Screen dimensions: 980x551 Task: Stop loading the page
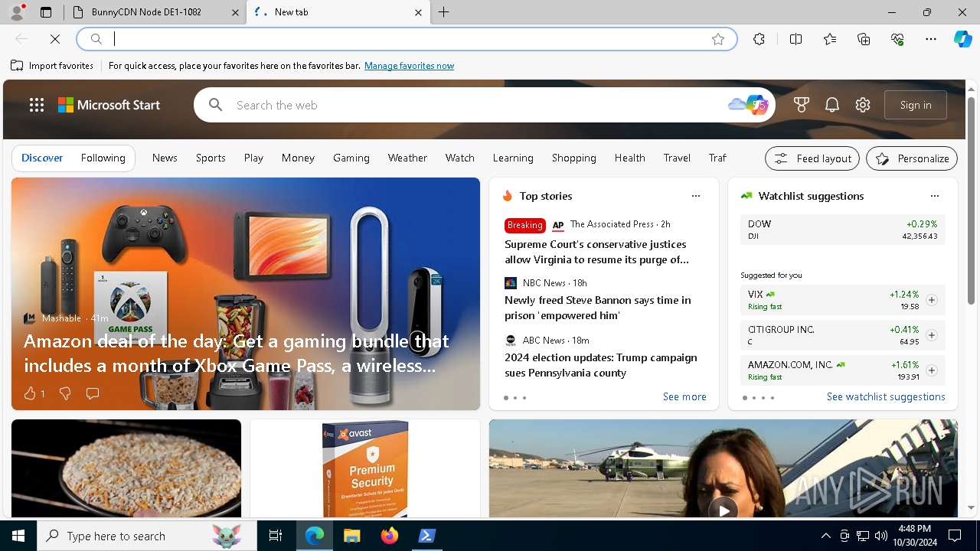coord(55,39)
